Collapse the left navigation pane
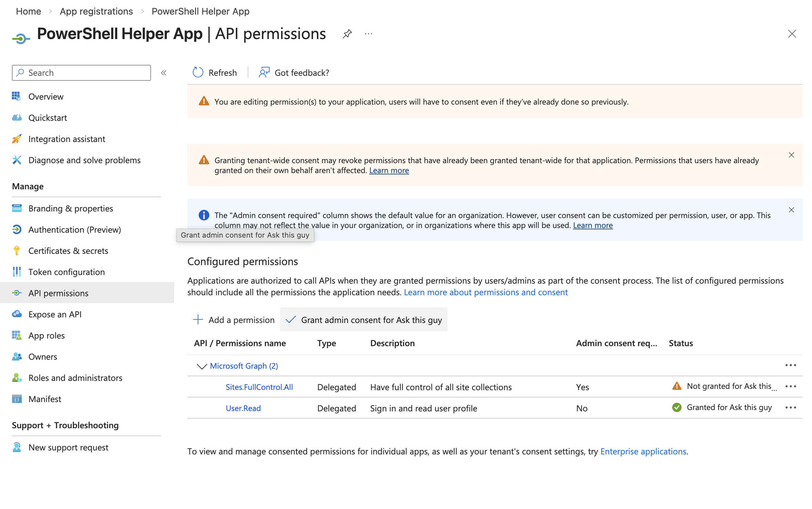The image size is (812, 509). point(164,72)
